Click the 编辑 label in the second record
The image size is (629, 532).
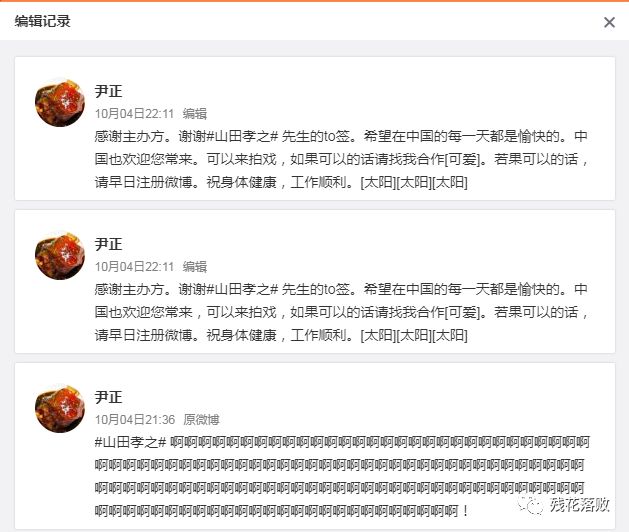[x=195, y=266]
